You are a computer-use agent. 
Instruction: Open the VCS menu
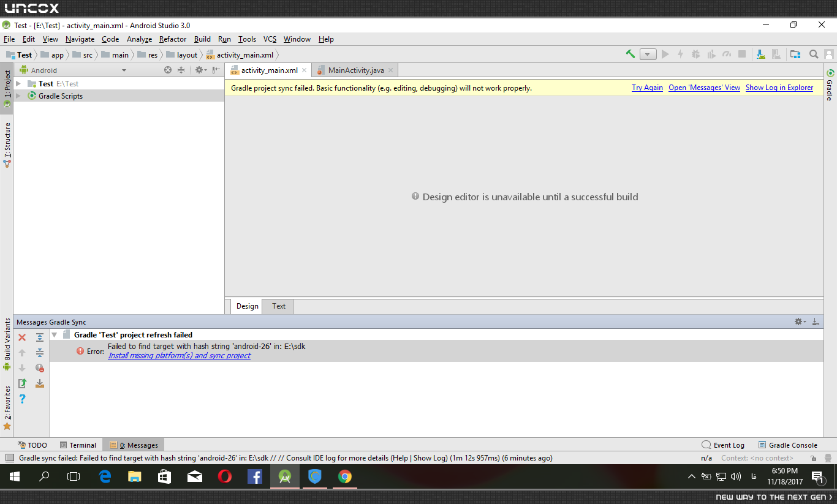(270, 39)
